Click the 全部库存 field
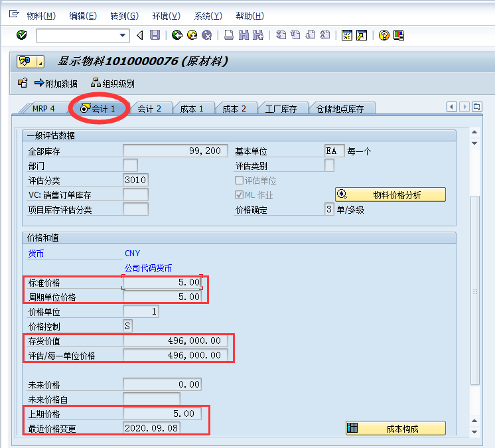Screen dimensions: 495x448 [175, 151]
